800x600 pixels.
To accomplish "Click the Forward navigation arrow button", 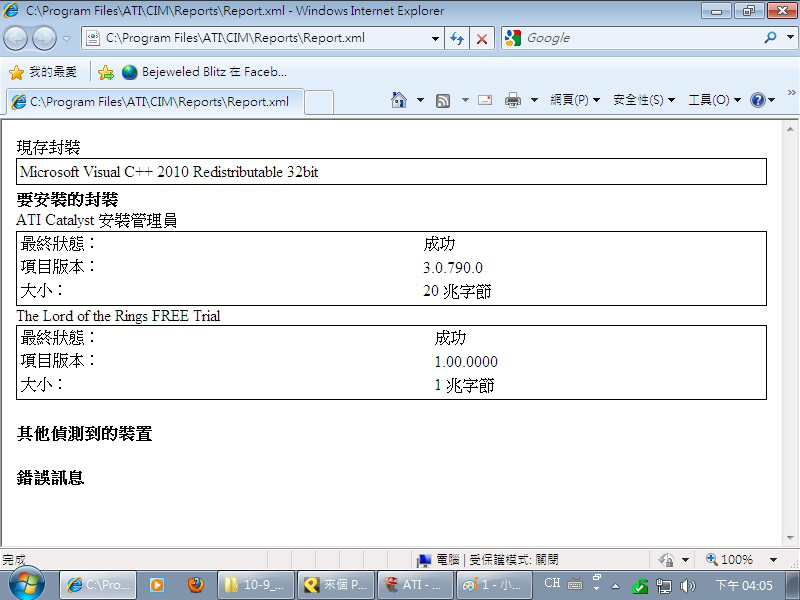I will click(44, 38).
